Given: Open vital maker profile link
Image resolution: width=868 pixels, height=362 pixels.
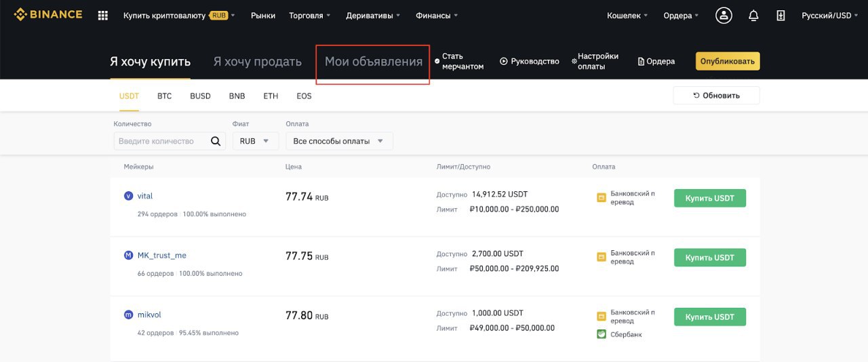Looking at the screenshot, I should (145, 196).
